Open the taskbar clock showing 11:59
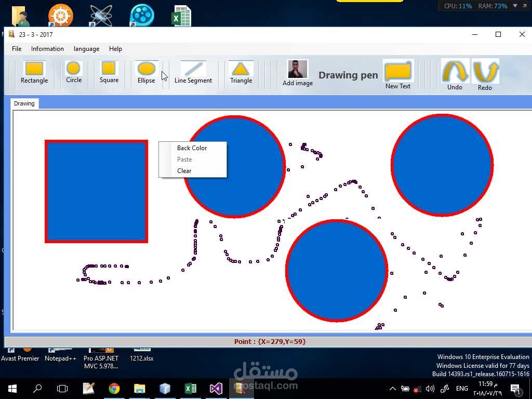The height and width of the screenshot is (399, 532). (x=487, y=389)
